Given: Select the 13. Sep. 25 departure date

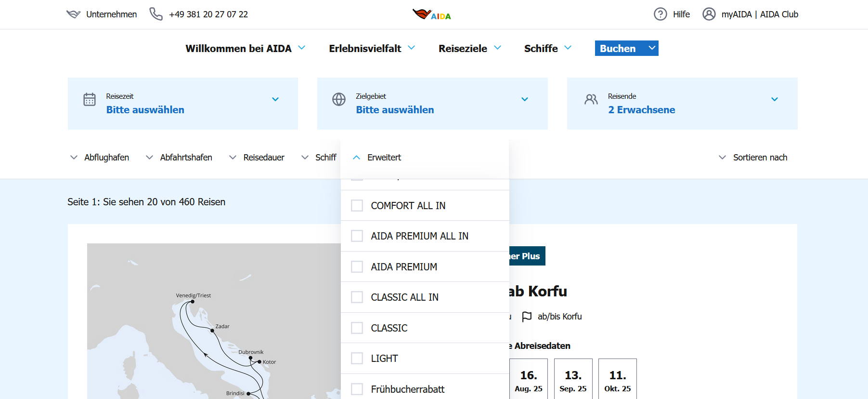Looking at the screenshot, I should [x=573, y=379].
